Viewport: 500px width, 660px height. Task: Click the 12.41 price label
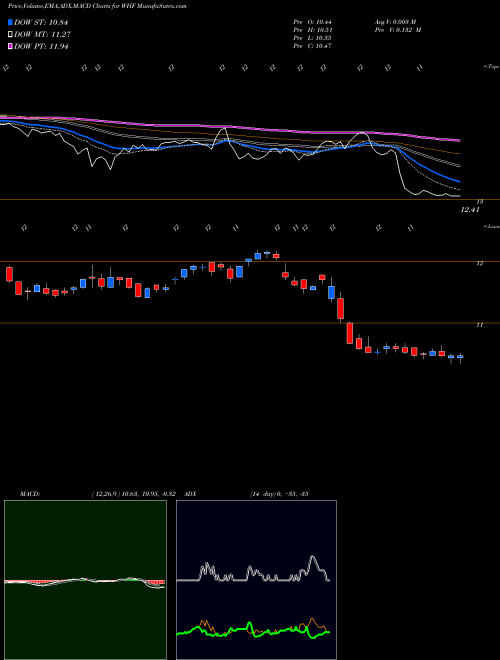(470, 210)
